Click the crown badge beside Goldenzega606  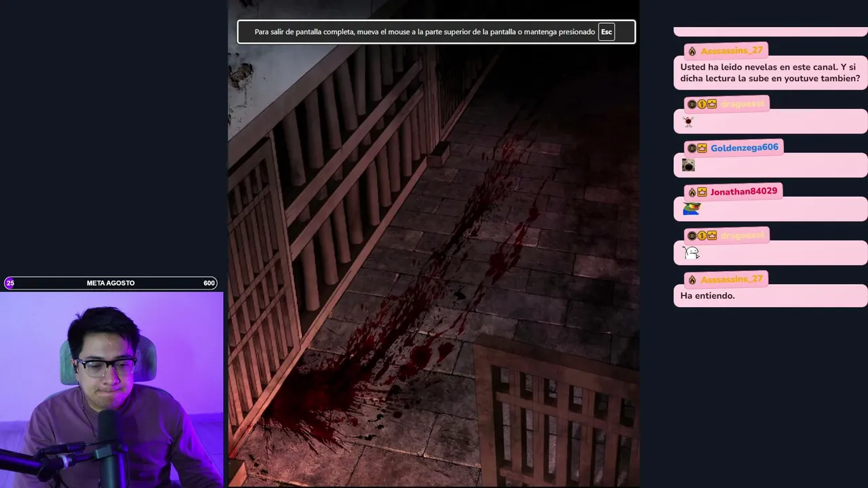(x=702, y=148)
